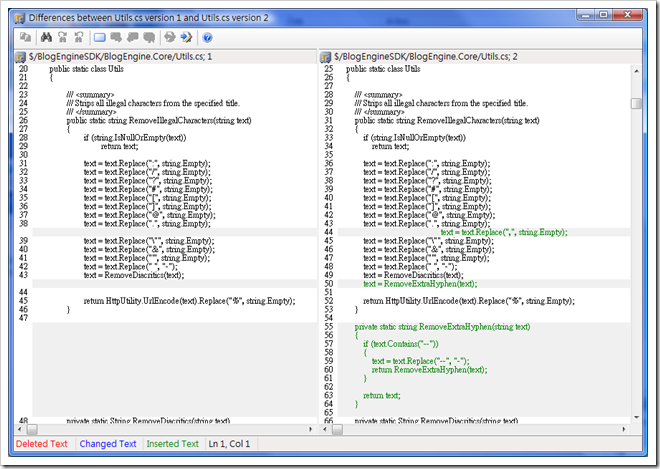This screenshot has height=469, width=660.
Task: Click the vertical scrollbar thumb in right pane
Action: (x=636, y=103)
